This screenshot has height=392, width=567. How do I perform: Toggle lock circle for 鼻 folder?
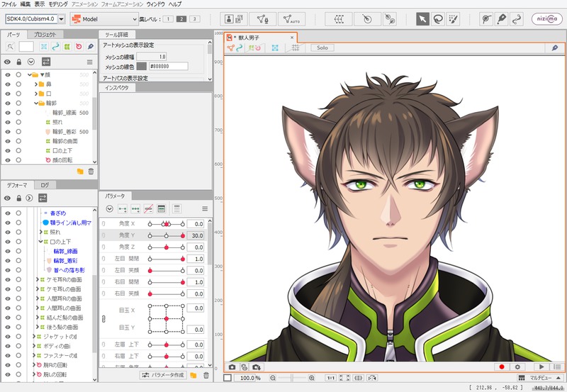coord(18,84)
